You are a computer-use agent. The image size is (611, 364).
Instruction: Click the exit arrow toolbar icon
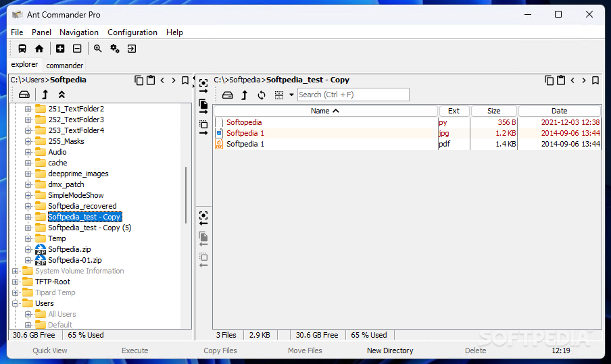132,49
